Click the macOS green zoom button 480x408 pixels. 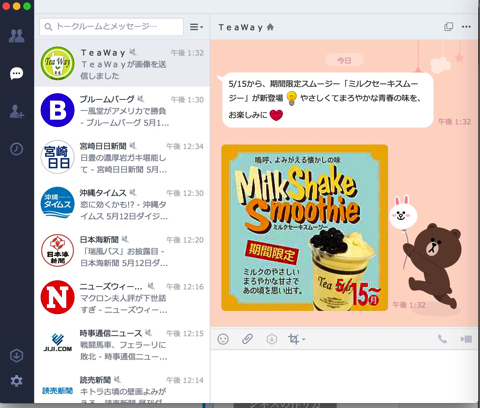(27, 6)
